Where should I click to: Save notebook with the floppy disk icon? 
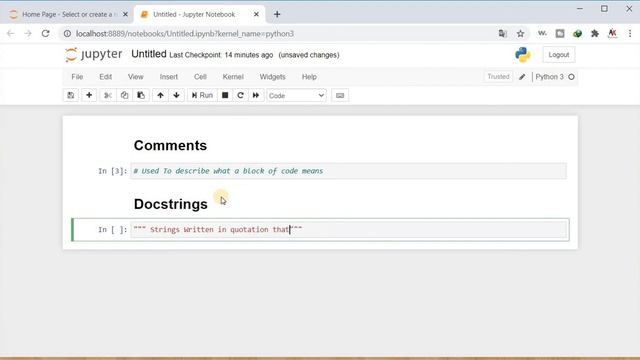click(x=71, y=96)
